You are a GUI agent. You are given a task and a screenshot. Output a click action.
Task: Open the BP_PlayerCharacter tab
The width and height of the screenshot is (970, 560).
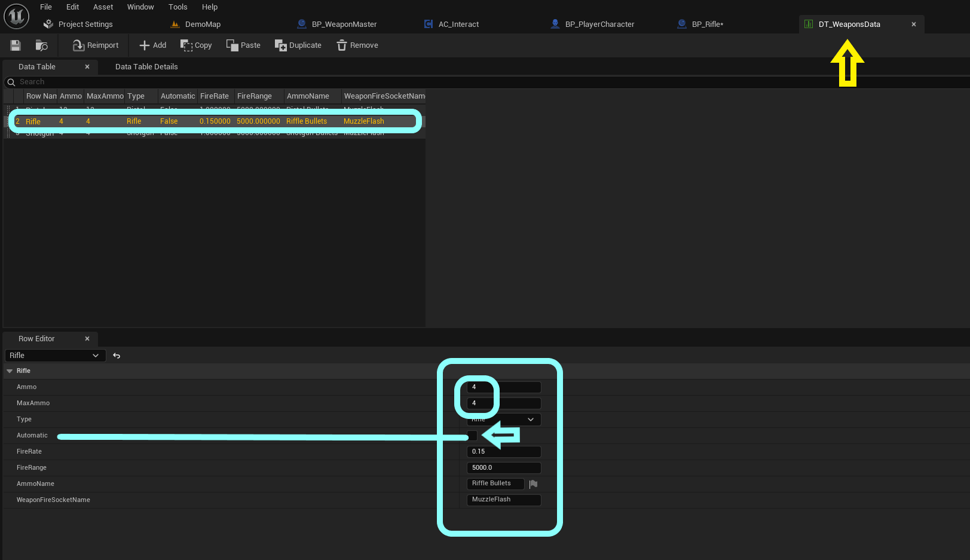pos(599,25)
